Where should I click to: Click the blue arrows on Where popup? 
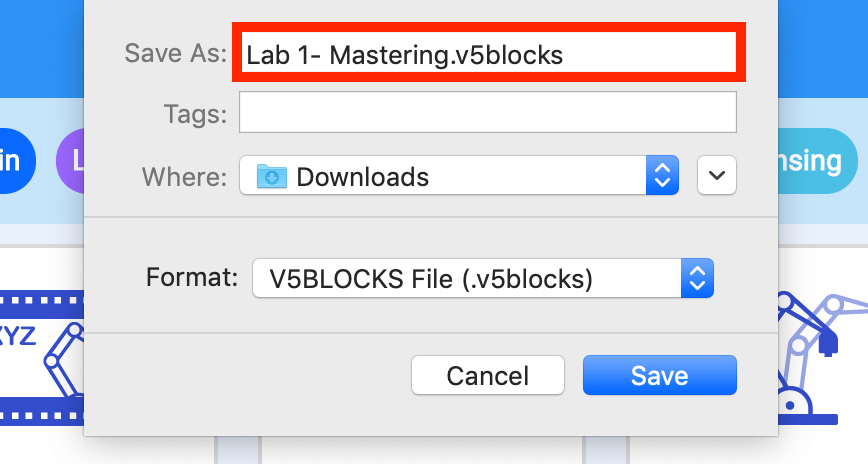pyautogui.click(x=662, y=175)
